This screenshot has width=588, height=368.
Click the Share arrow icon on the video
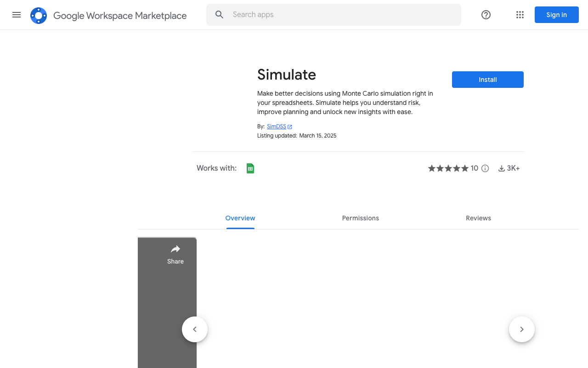pos(175,249)
